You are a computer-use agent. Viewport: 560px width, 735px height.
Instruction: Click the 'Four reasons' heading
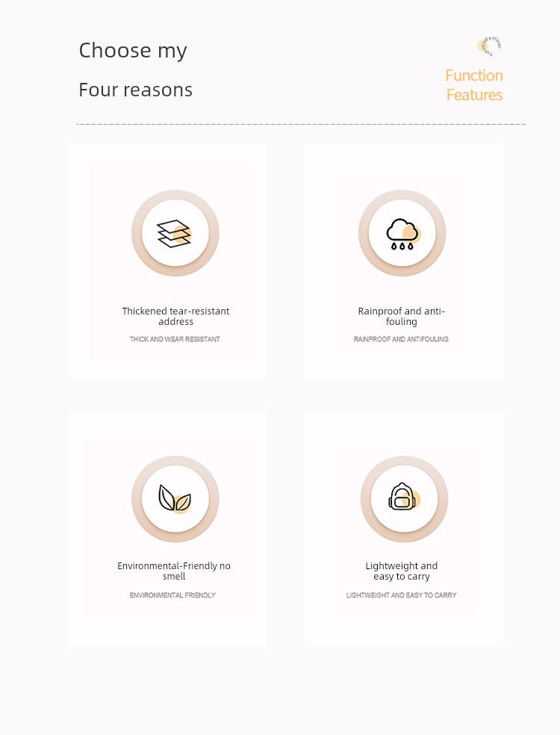tap(135, 90)
